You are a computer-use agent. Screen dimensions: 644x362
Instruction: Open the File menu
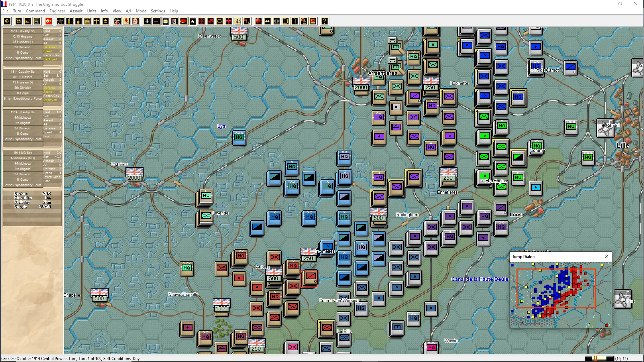[5, 11]
